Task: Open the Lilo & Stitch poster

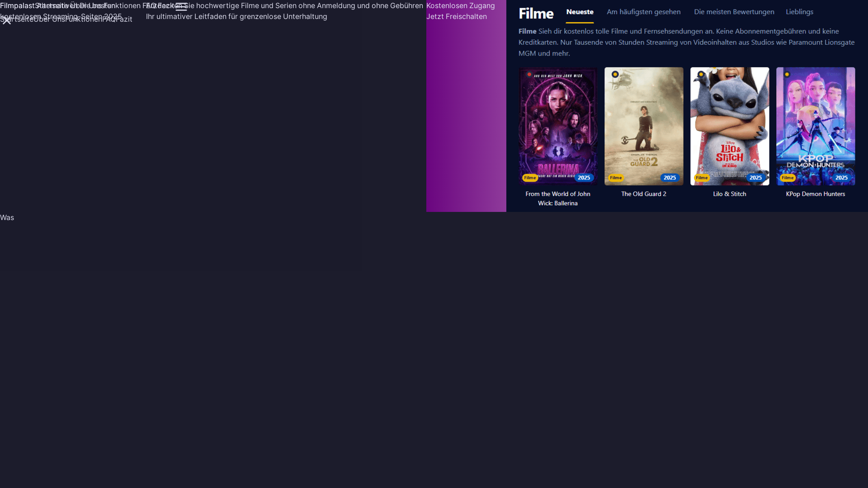Action: tap(730, 126)
